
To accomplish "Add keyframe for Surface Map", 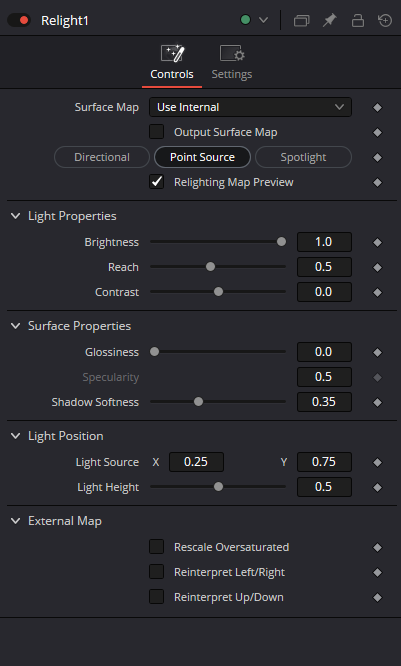I will [x=377, y=107].
